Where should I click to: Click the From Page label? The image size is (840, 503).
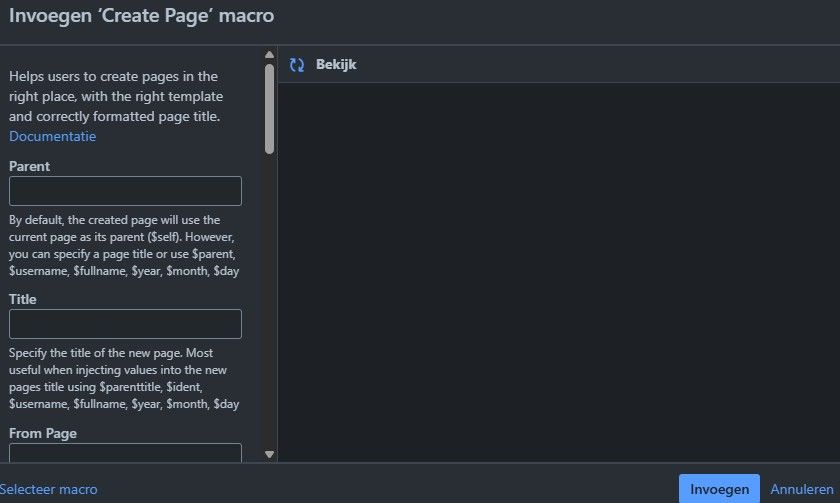[43, 433]
